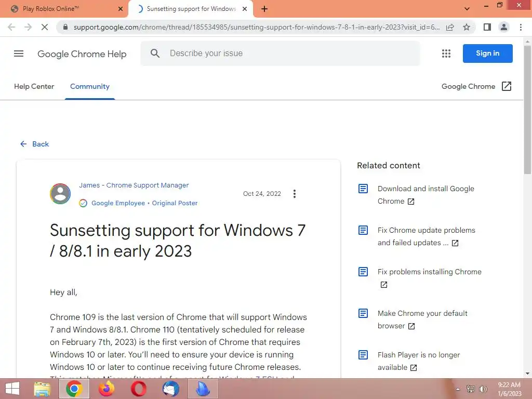Open Flash Player is no longer available article
The image size is (532, 399).
[419, 361]
